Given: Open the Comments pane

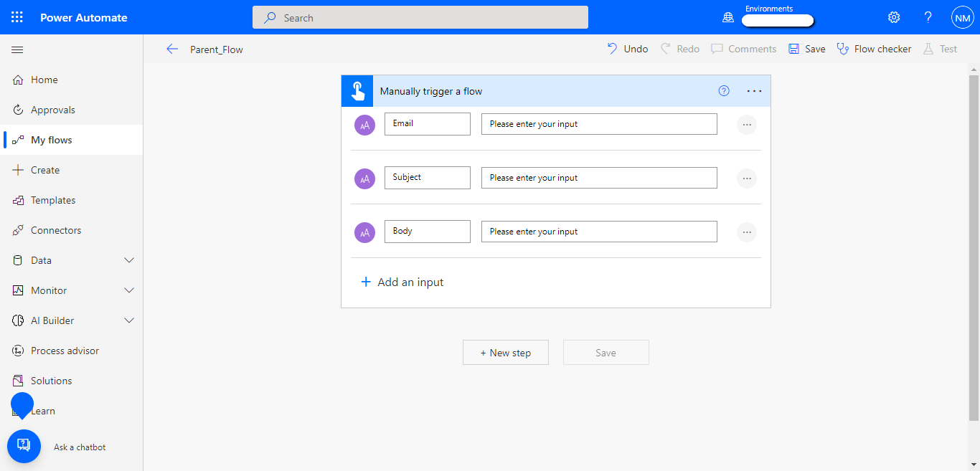Looking at the screenshot, I should pyautogui.click(x=744, y=49).
